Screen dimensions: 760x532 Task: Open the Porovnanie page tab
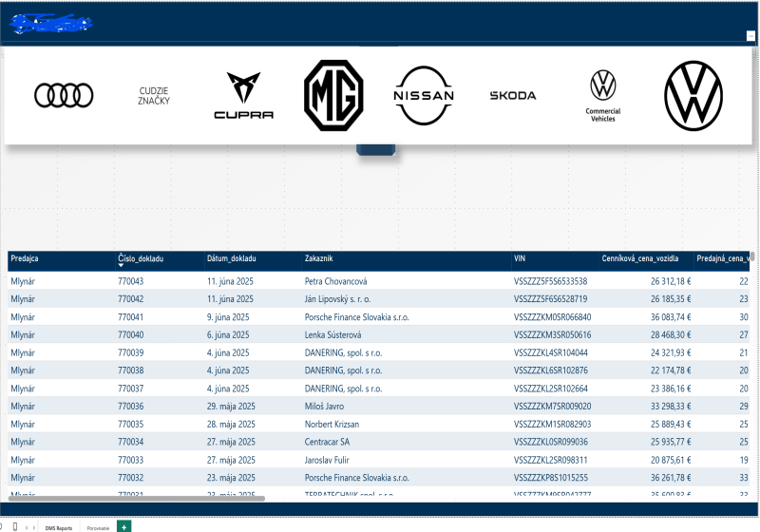point(98,527)
